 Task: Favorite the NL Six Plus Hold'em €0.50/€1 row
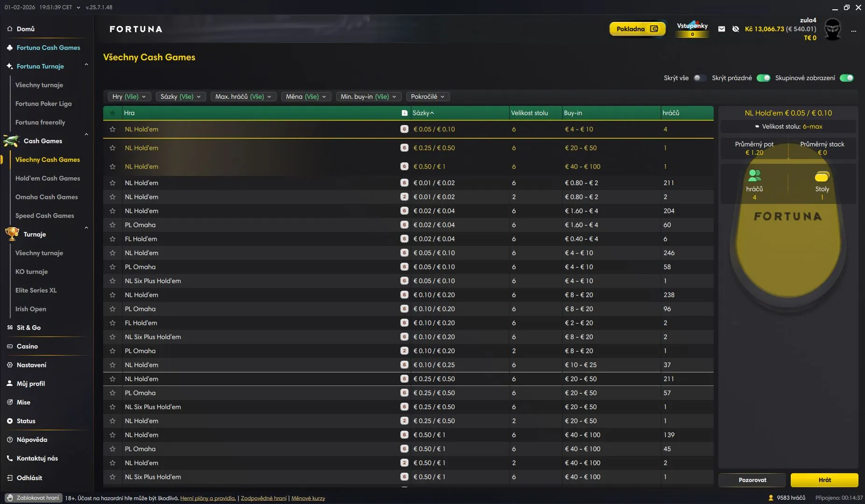[113, 477]
